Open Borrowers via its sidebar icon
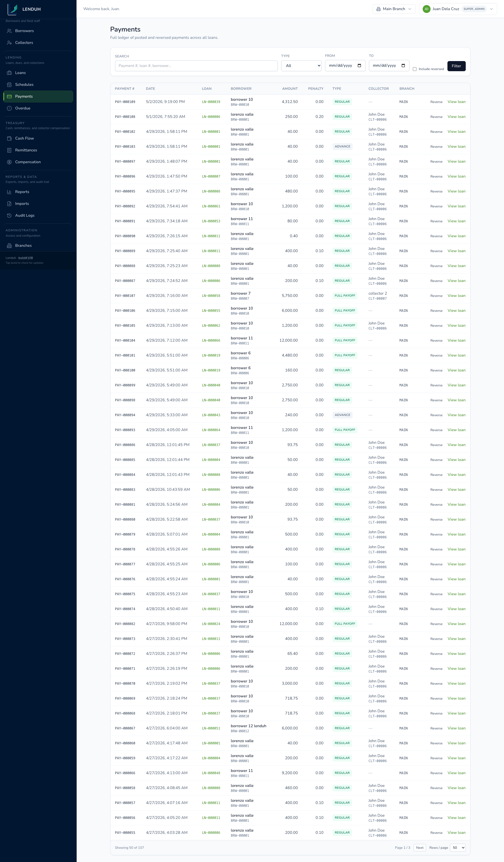Viewport: 504px width, 862px height. (9, 31)
